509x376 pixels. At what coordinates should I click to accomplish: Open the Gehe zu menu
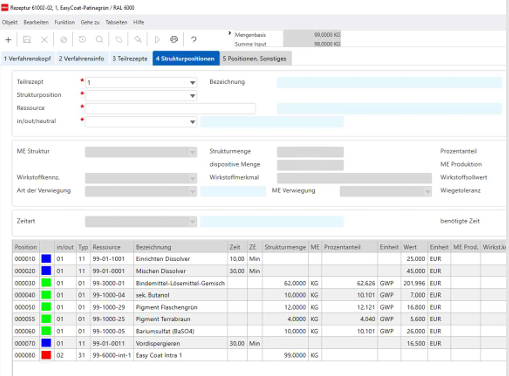[x=90, y=22]
